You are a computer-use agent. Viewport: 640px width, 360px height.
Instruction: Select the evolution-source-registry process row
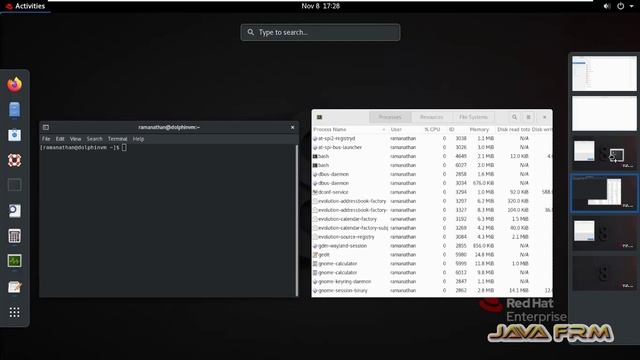tap(432, 237)
